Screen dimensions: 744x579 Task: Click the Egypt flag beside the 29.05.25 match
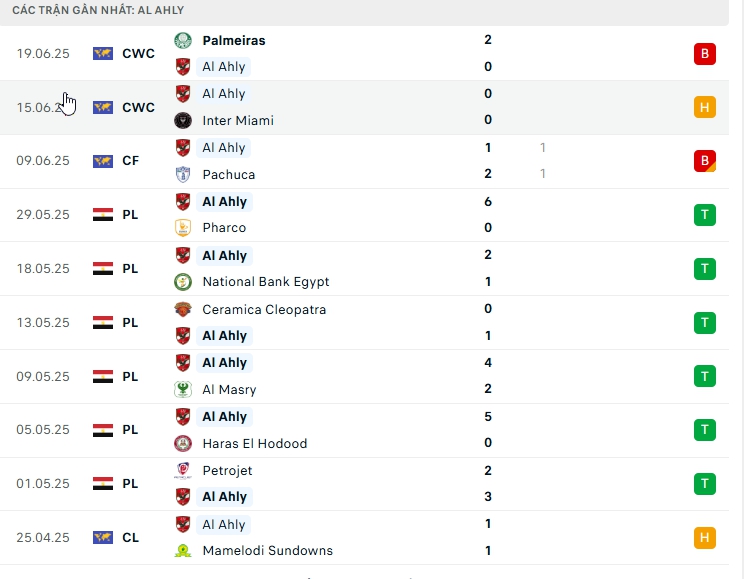pos(102,214)
